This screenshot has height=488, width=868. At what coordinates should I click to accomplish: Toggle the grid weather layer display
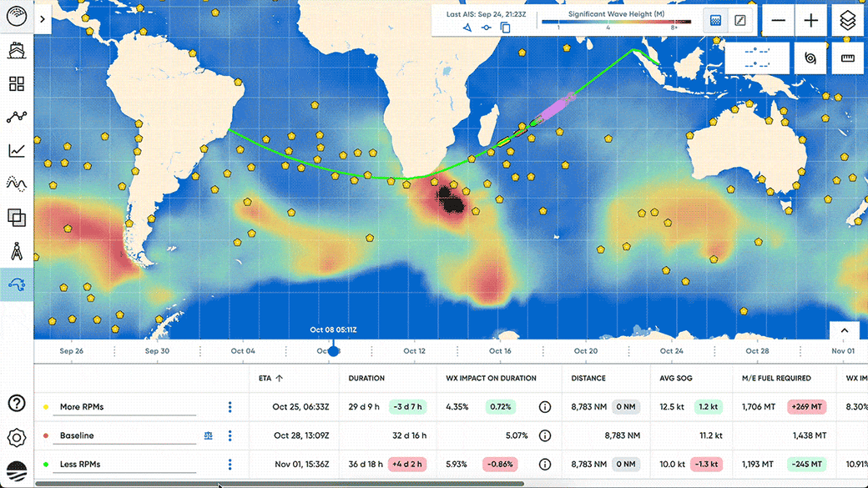(715, 20)
